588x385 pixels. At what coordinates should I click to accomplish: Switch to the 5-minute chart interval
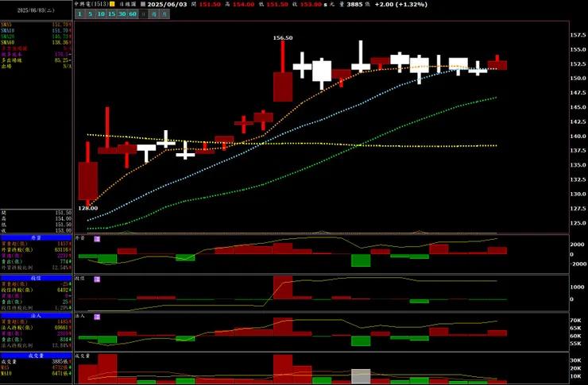90,14
